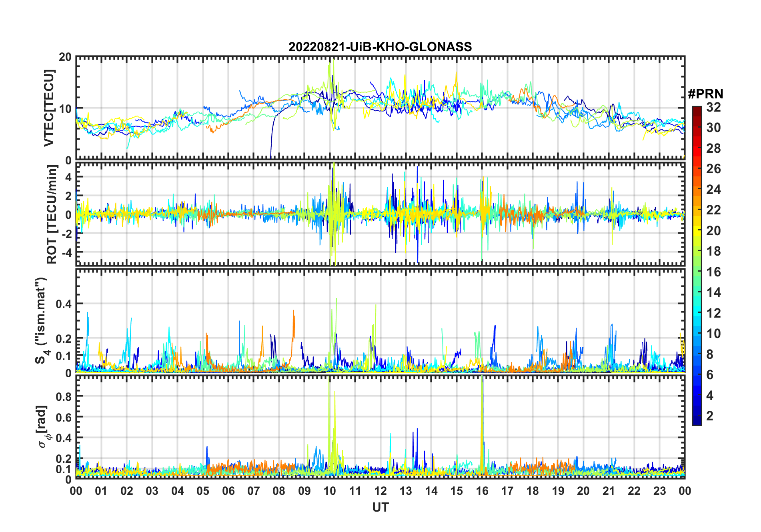761x532 pixels.
Task: Select colorbar tick label 20
Action: (714, 231)
